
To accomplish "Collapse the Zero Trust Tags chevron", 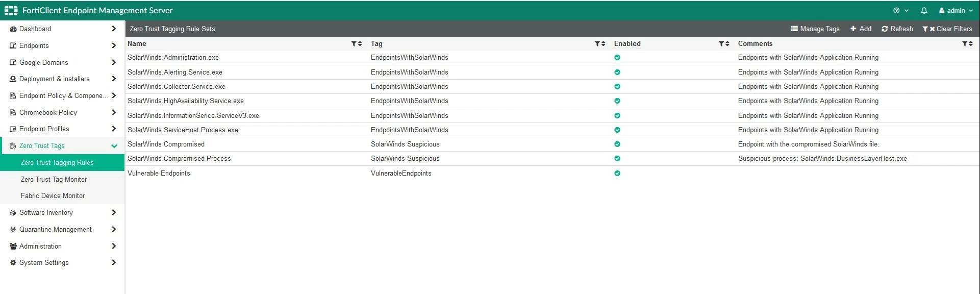I will coord(114,146).
